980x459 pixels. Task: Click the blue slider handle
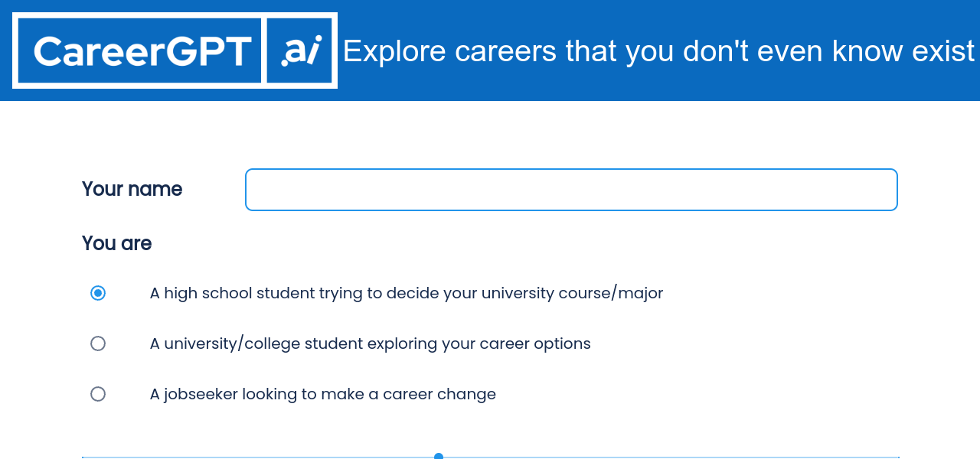tap(439, 457)
